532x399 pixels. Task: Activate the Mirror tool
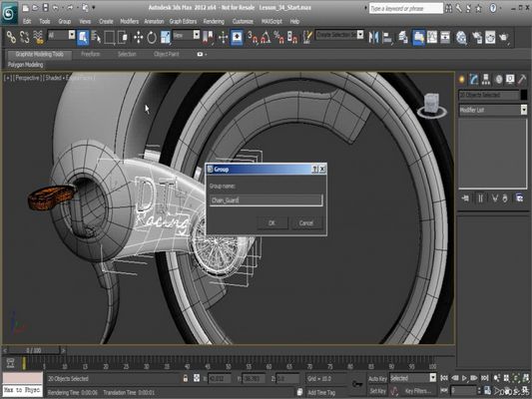point(373,37)
